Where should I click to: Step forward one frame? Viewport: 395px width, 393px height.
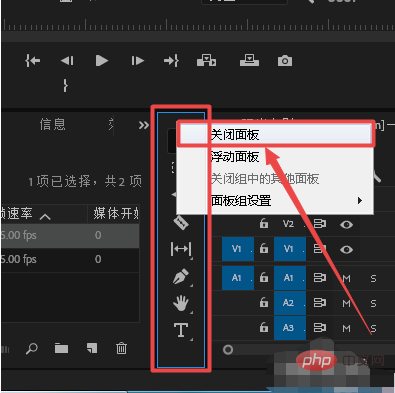pyautogui.click(x=138, y=61)
